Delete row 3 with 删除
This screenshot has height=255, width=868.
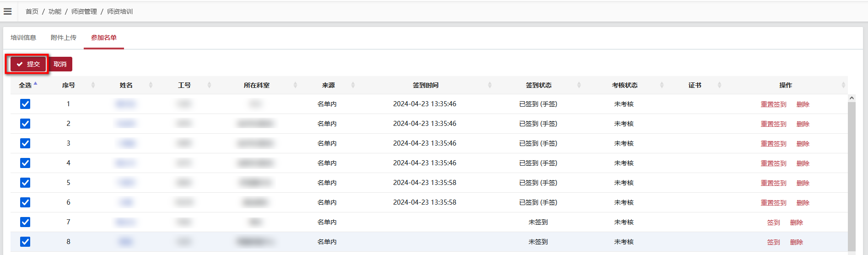tap(803, 144)
